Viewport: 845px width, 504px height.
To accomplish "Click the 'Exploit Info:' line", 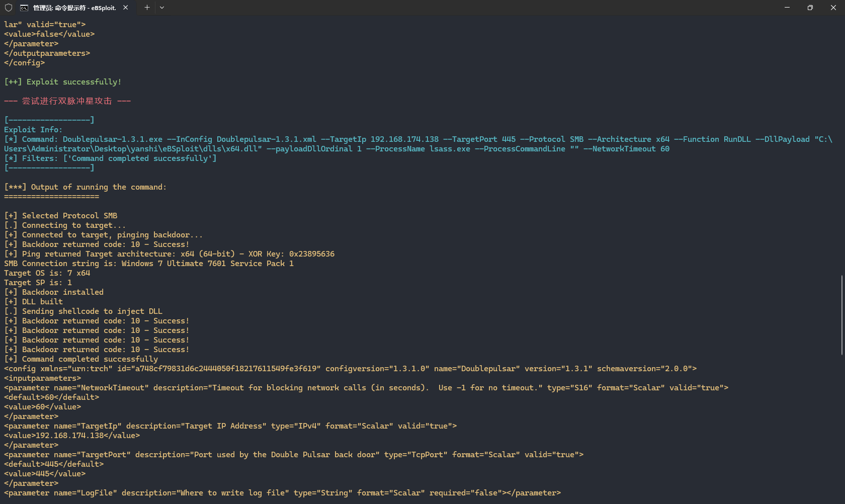I will click(x=33, y=130).
